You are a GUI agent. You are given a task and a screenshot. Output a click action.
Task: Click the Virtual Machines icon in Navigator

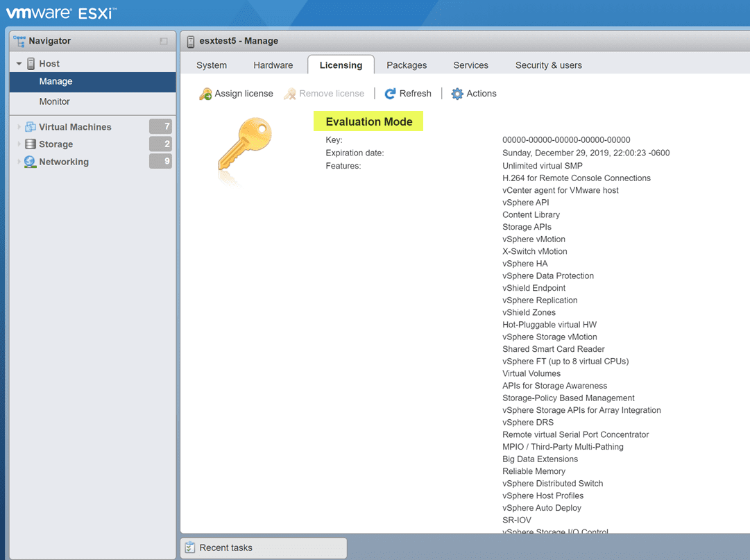point(31,127)
